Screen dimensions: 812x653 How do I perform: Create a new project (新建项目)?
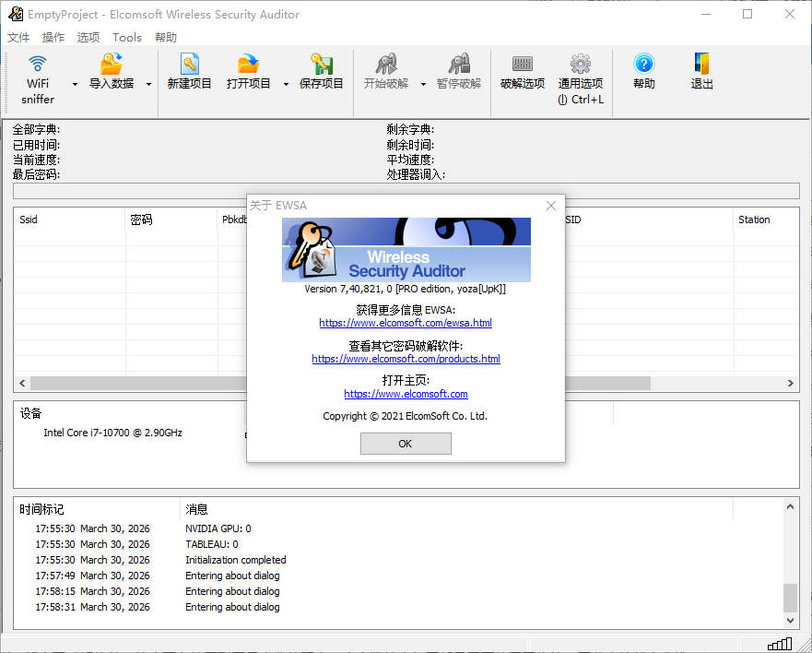tap(190, 72)
